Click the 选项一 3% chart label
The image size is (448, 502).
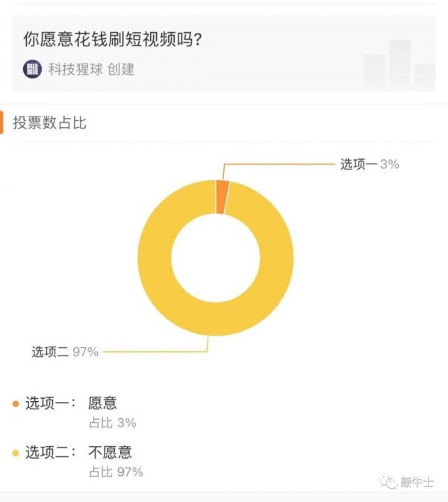pos(370,164)
